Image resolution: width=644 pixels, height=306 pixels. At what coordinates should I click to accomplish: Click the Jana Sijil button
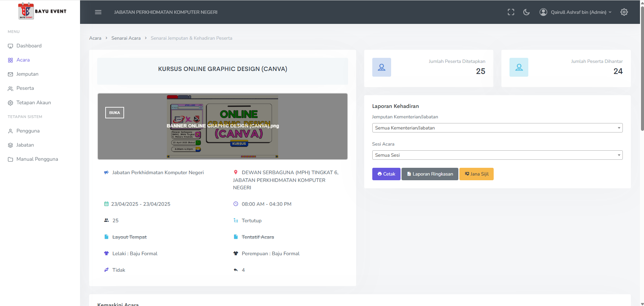[476, 174]
